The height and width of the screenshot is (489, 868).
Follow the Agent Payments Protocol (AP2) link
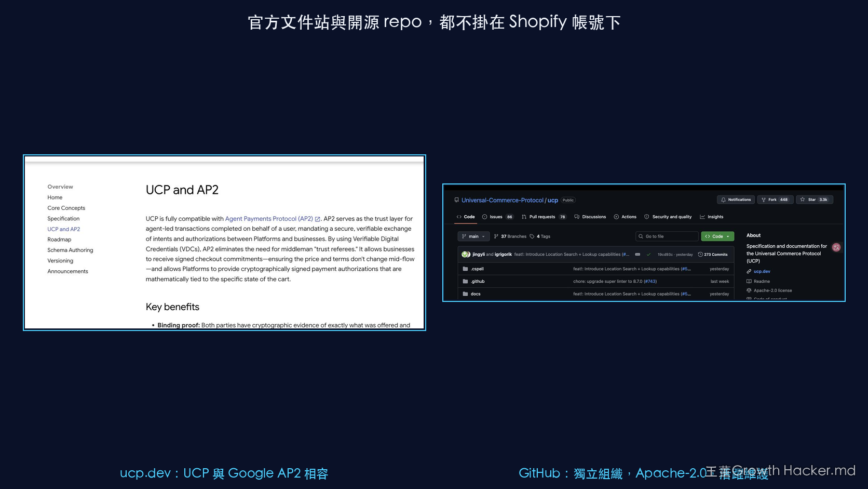click(269, 219)
